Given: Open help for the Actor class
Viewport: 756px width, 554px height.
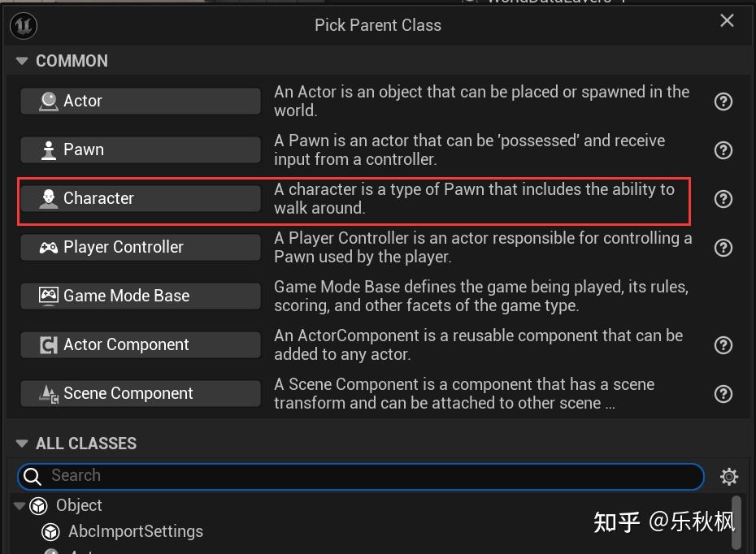Looking at the screenshot, I should tap(723, 101).
